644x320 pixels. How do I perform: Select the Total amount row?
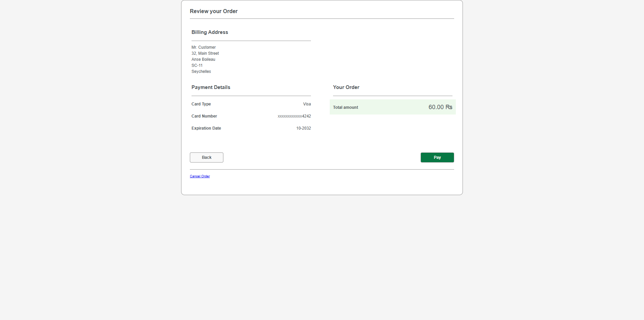392,107
